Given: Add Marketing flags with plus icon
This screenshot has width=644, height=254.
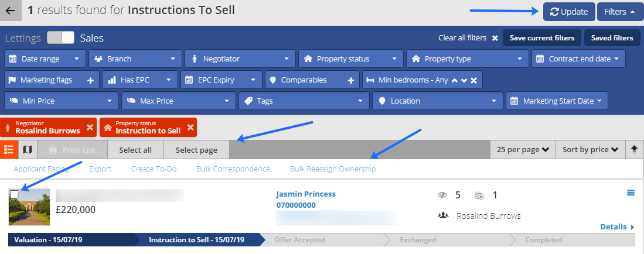Looking at the screenshot, I should pos(91,80).
